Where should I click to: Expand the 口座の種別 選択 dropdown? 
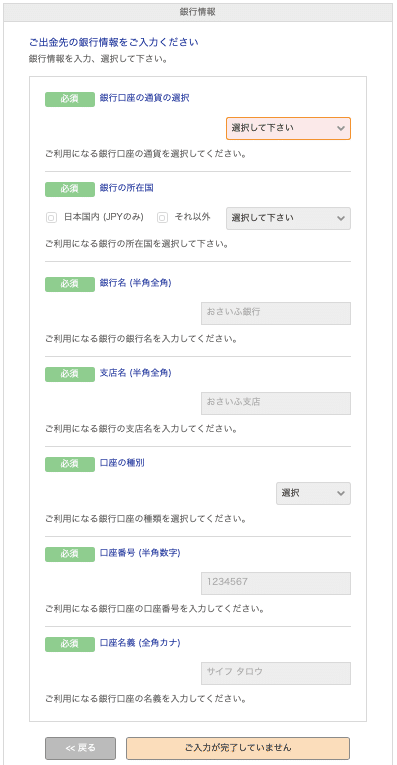pos(313,493)
